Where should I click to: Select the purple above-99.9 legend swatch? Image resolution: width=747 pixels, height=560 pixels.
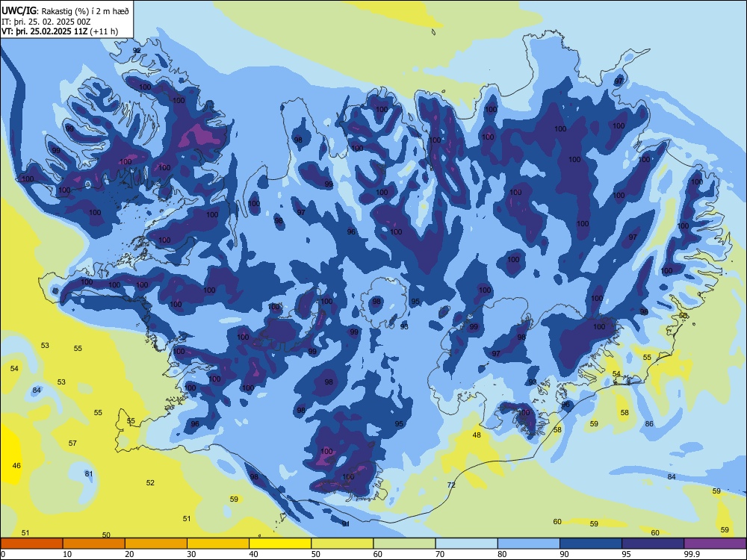click(x=715, y=544)
